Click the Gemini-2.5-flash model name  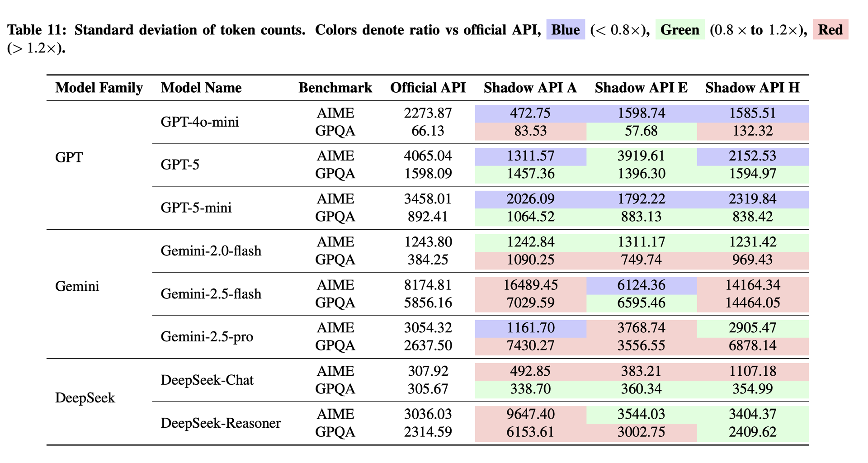pos(211,294)
